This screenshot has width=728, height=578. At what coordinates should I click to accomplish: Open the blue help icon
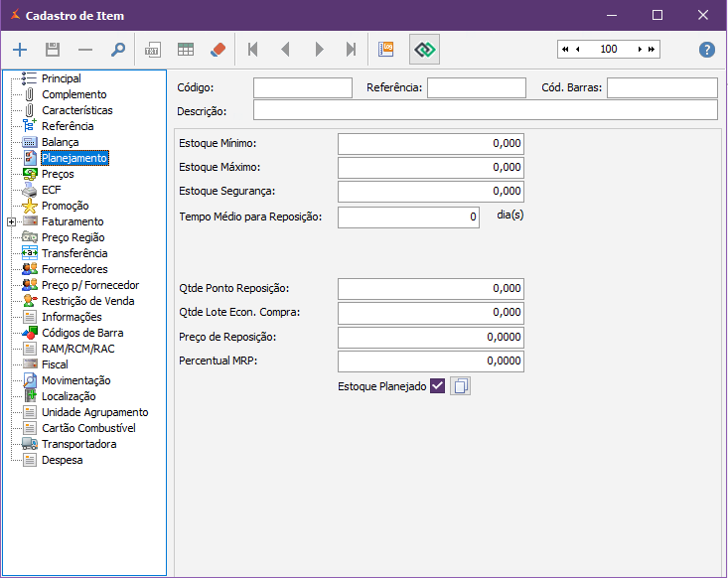point(707,50)
